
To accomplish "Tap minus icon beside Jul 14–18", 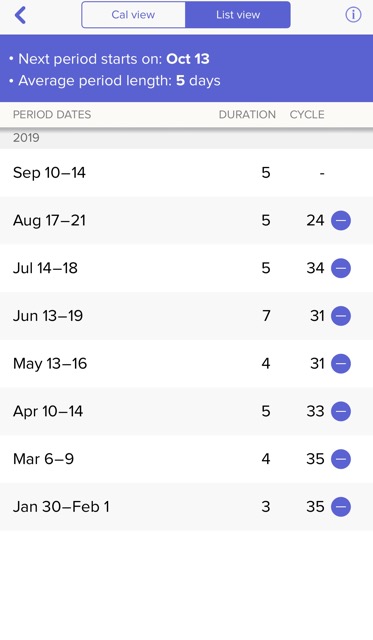I will 341,268.
